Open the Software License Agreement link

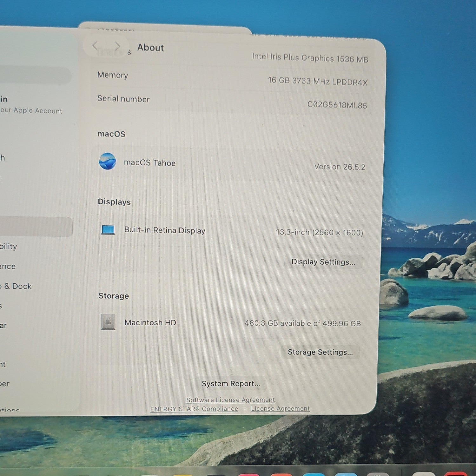(230, 400)
